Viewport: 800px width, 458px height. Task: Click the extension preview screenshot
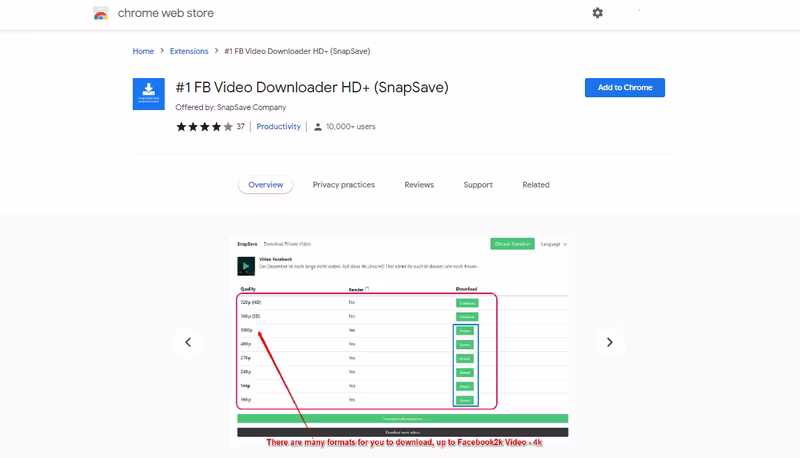(x=399, y=342)
